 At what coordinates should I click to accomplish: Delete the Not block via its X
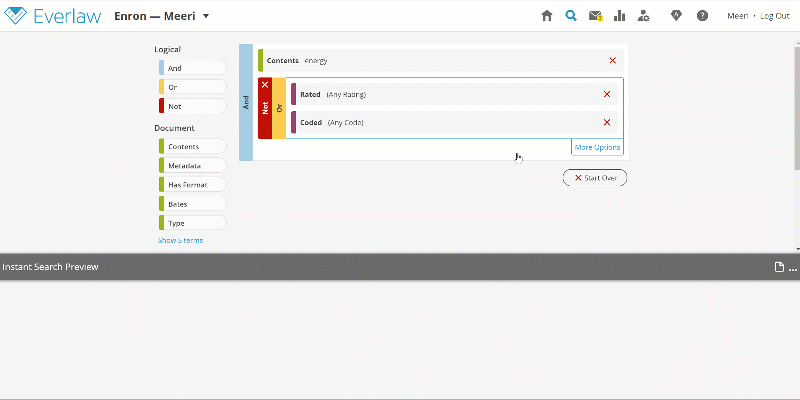265,85
